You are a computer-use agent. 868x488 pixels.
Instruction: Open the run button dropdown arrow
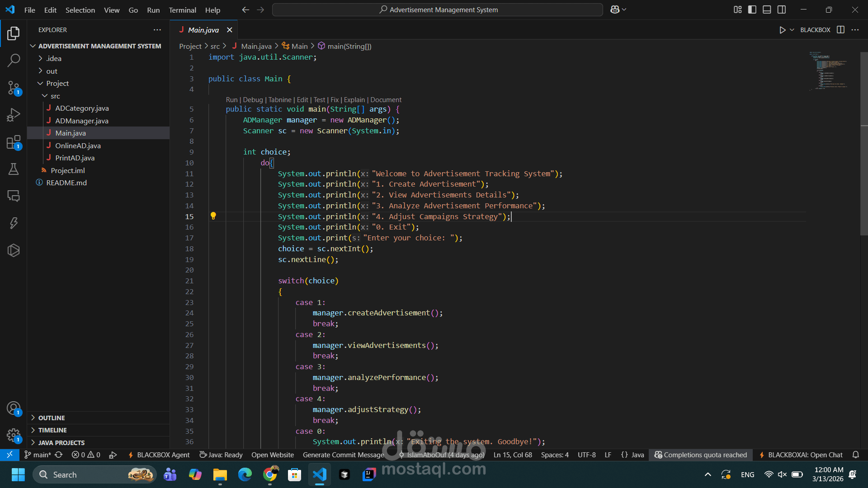(792, 30)
